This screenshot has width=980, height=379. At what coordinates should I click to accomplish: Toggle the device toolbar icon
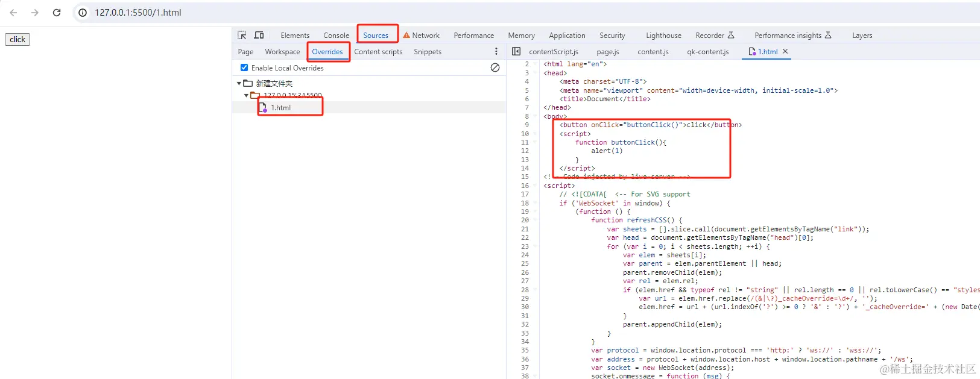[x=259, y=36]
